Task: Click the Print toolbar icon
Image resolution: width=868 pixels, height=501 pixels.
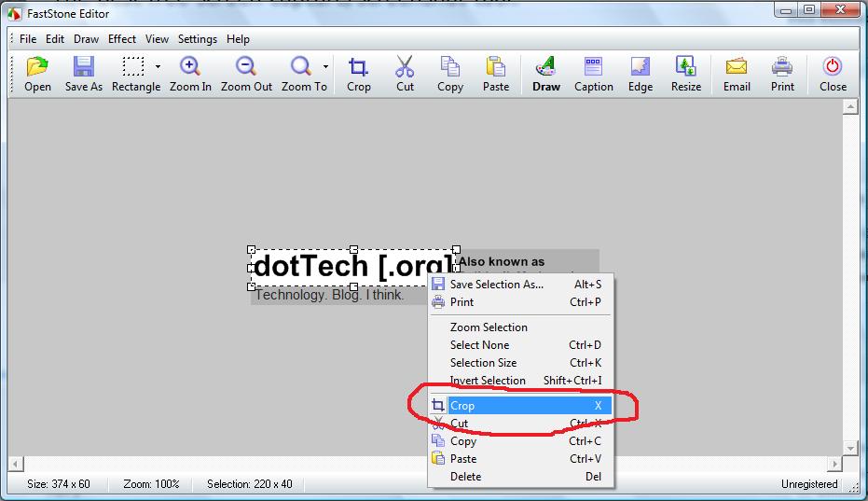Action: (782, 68)
